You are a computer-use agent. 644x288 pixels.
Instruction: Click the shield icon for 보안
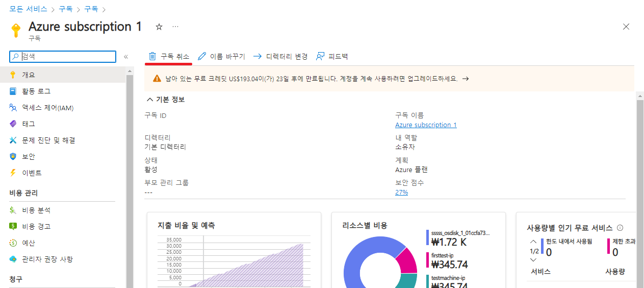click(x=13, y=157)
